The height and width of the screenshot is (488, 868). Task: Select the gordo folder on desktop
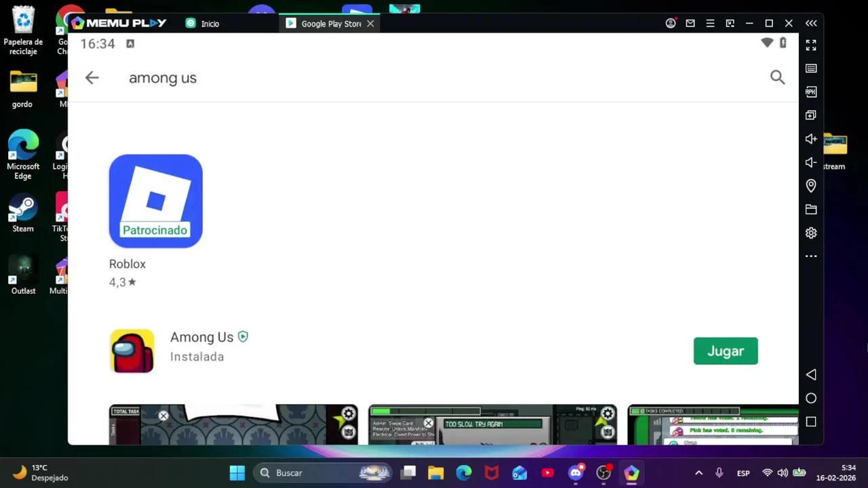coord(23,89)
